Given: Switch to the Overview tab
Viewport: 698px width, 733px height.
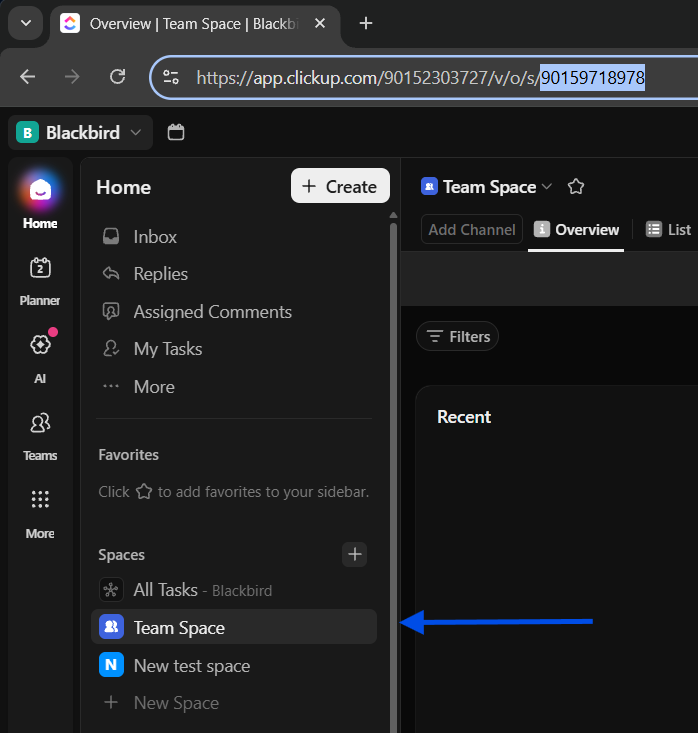Looking at the screenshot, I should tap(576, 230).
